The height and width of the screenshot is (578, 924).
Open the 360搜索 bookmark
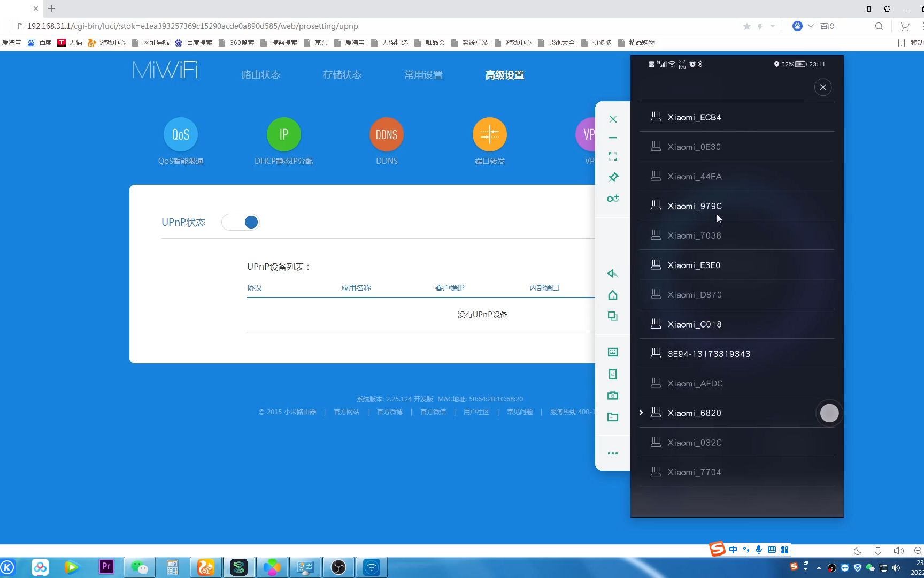click(236, 43)
